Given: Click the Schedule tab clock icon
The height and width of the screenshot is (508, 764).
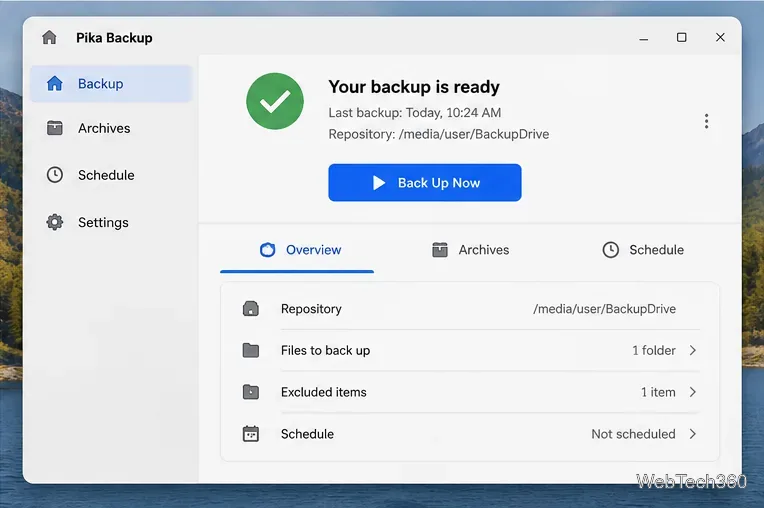Looking at the screenshot, I should [x=611, y=250].
